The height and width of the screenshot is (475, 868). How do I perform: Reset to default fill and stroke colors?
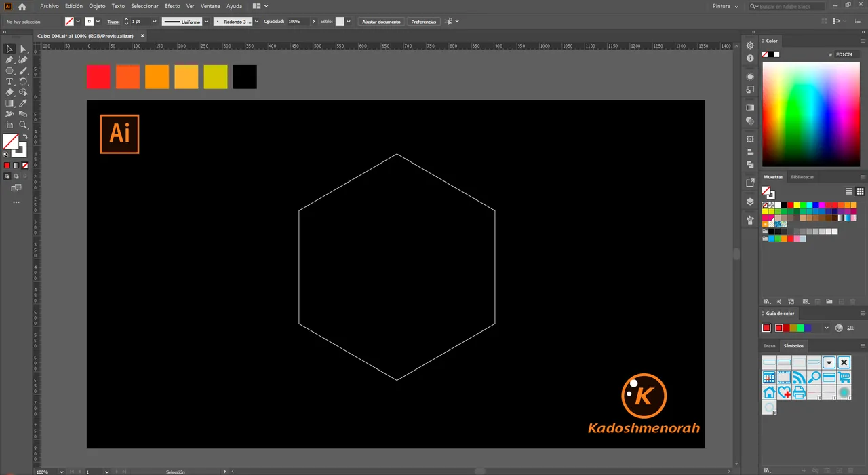(6, 155)
